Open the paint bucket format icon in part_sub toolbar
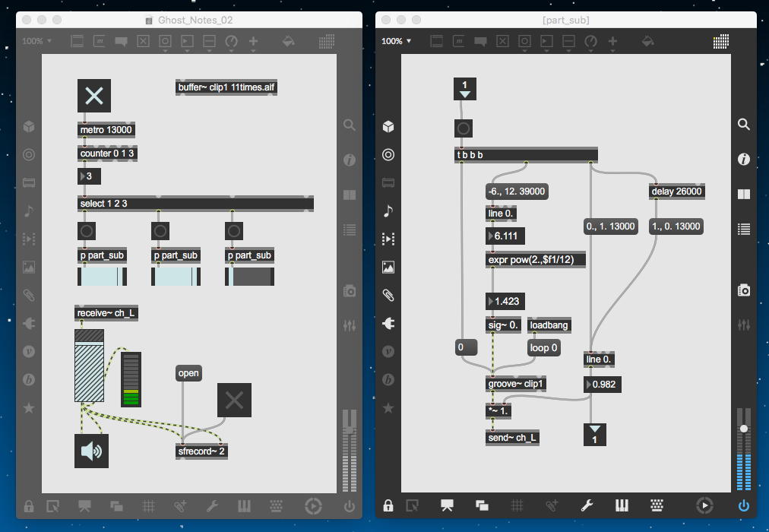 pyautogui.click(x=648, y=42)
